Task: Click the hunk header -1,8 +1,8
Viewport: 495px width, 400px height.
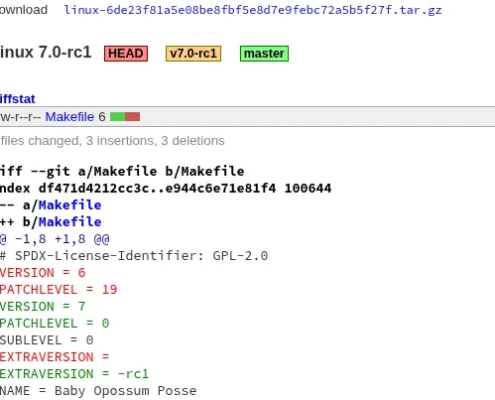Action: tap(55, 239)
